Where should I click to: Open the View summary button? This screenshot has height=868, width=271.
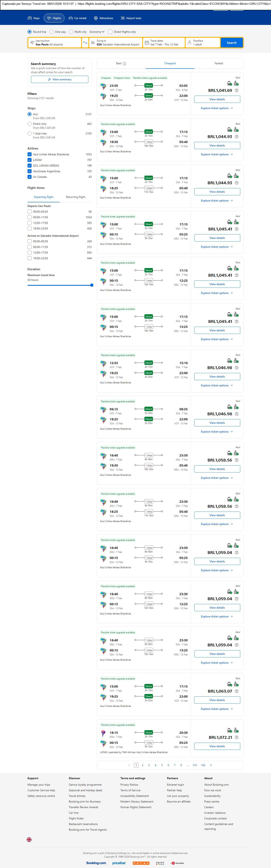click(60, 80)
